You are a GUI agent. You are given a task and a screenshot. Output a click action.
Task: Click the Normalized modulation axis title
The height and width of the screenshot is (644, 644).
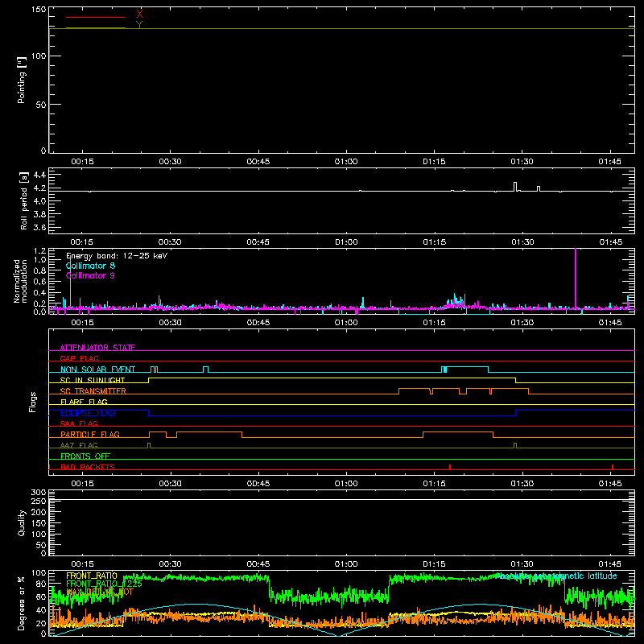pyautogui.click(x=20, y=281)
